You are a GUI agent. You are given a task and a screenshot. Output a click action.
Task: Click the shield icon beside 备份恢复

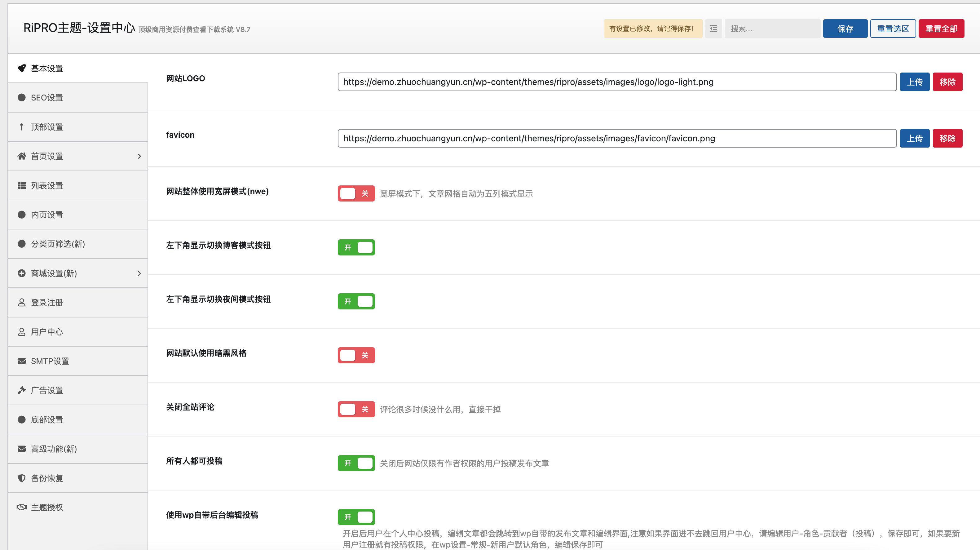pos(22,478)
